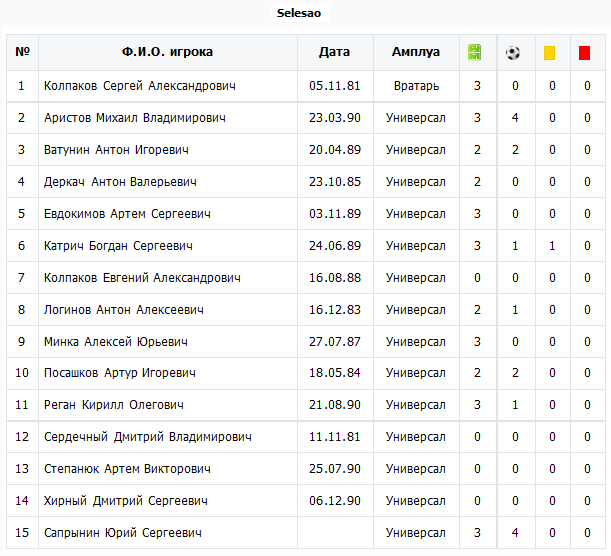Click the soccer ball goals icon
This screenshot has width=611, height=556.
click(x=512, y=53)
